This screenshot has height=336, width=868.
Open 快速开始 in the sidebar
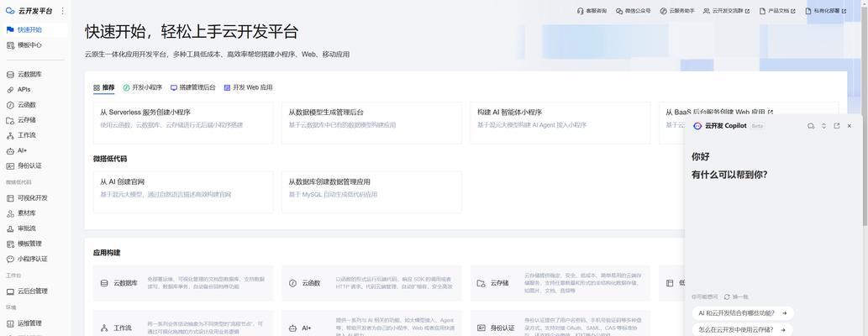point(34,30)
